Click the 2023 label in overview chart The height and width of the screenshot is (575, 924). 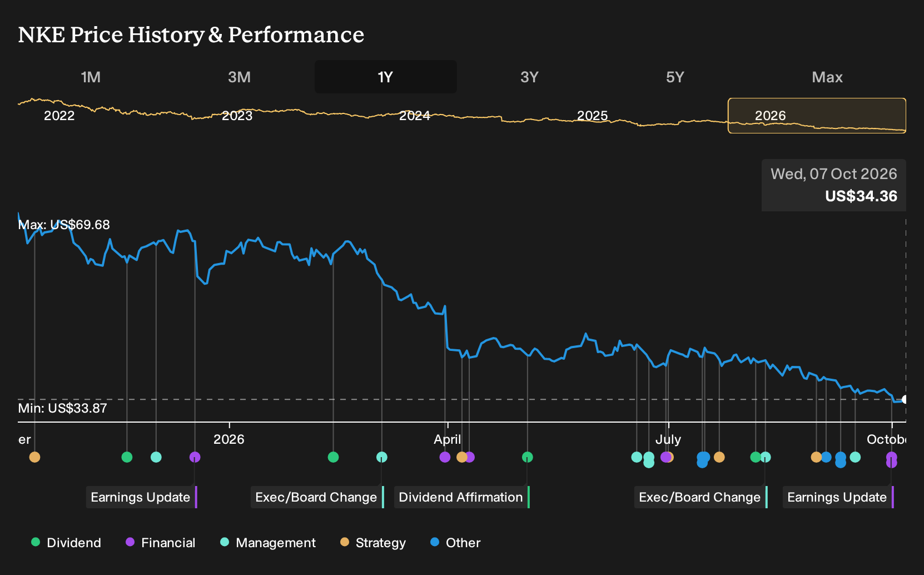click(x=237, y=116)
